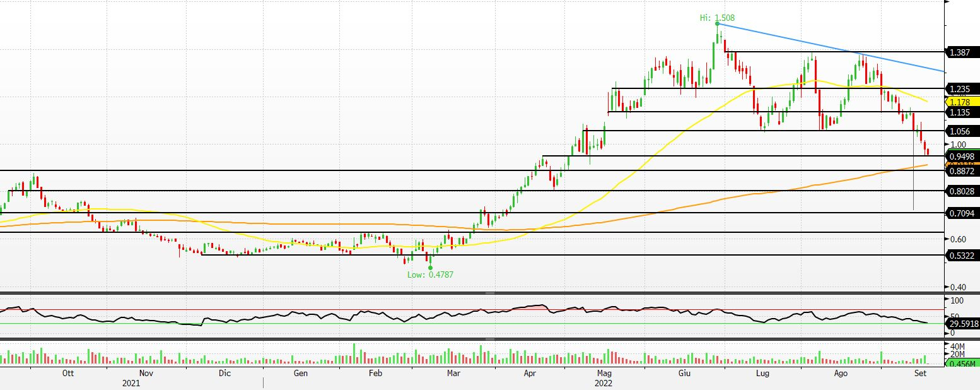This screenshot has width=980, height=390.
Task: Click the Mag month label
Action: pyautogui.click(x=604, y=373)
